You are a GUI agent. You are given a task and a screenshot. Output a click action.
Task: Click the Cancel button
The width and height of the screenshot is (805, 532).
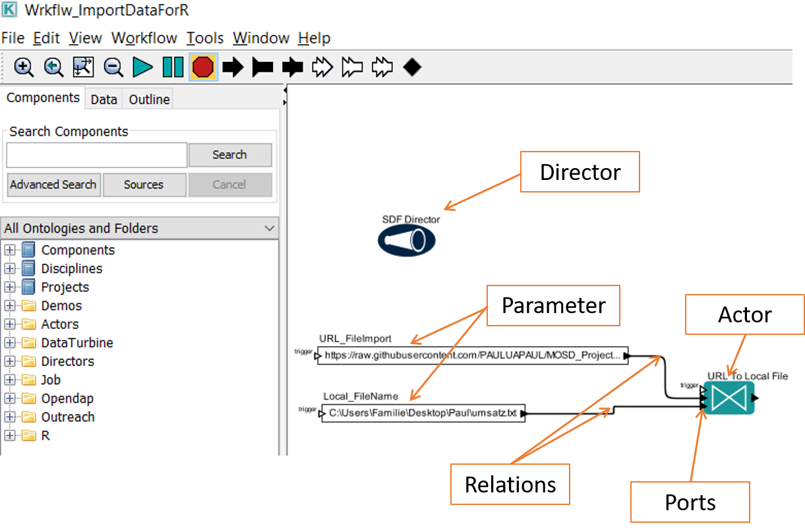pos(229,185)
